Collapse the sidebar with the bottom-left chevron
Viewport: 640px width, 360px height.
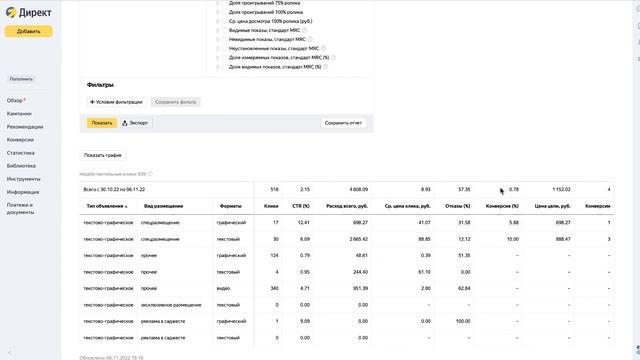(9, 353)
